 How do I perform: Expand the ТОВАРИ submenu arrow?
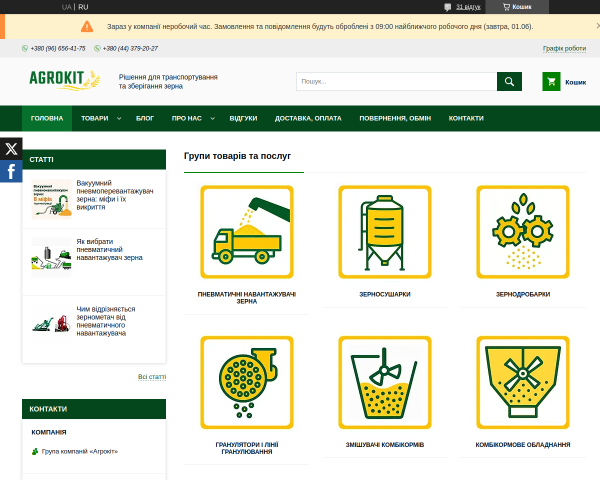[x=119, y=119]
